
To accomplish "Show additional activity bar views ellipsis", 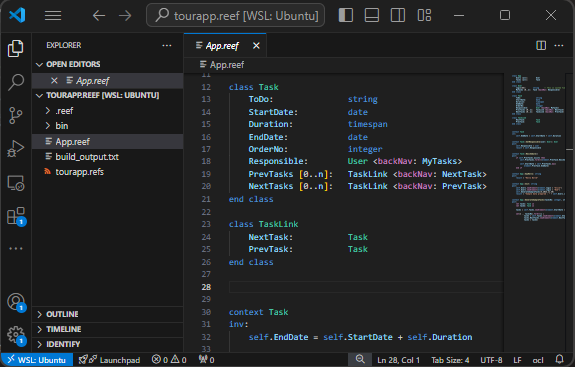I will click(16, 249).
